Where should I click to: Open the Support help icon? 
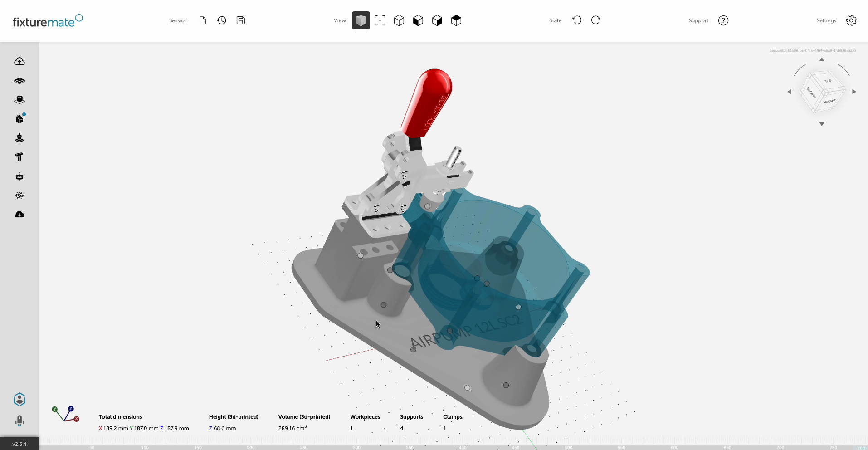click(723, 20)
